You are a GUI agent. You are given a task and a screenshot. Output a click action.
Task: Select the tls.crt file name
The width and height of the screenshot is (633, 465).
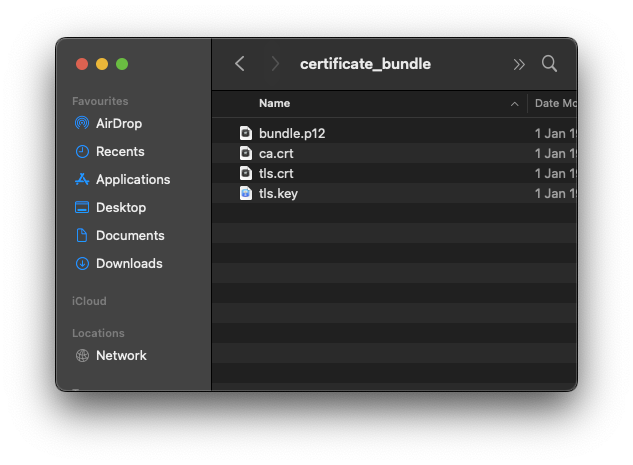276,173
